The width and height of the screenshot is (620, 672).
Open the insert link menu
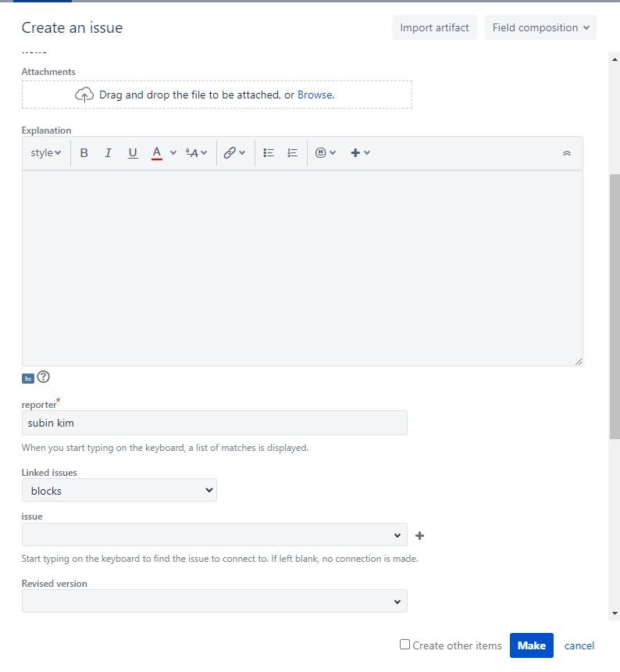234,153
